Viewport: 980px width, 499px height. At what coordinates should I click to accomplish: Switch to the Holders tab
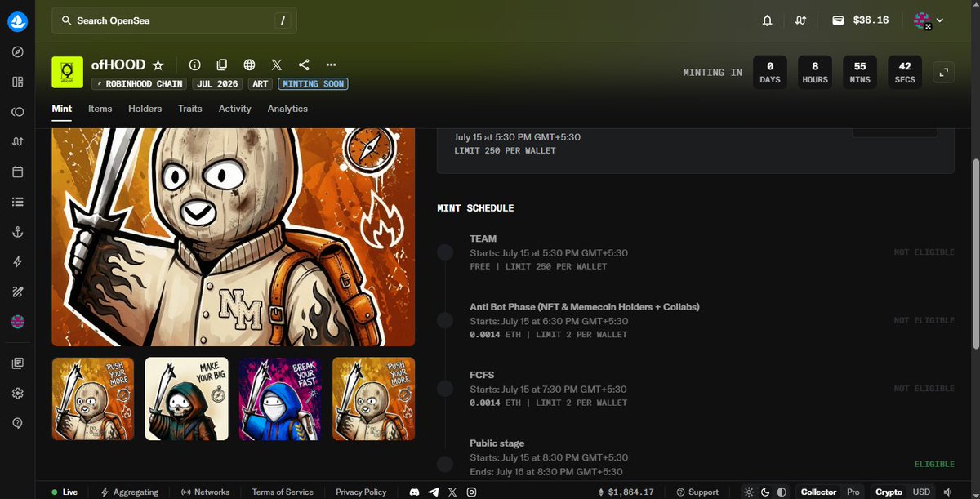click(145, 109)
